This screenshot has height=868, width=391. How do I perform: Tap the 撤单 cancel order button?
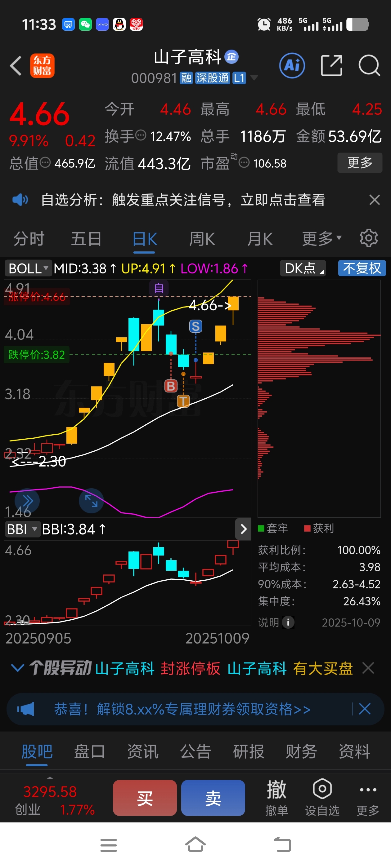276,798
